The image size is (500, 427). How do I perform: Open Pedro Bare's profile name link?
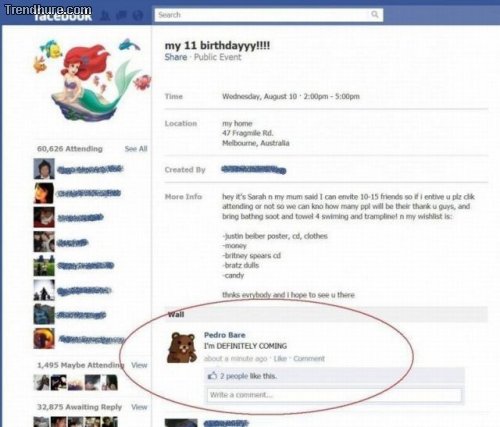click(x=225, y=335)
